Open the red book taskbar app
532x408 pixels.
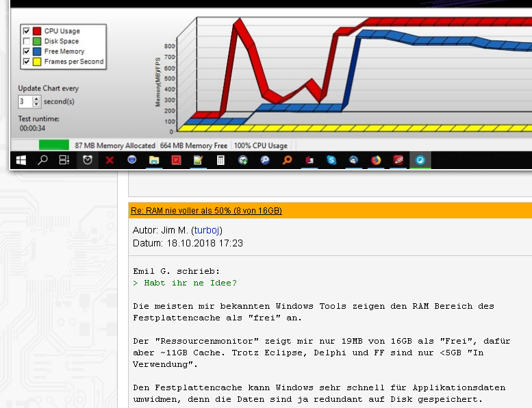[x=309, y=160]
